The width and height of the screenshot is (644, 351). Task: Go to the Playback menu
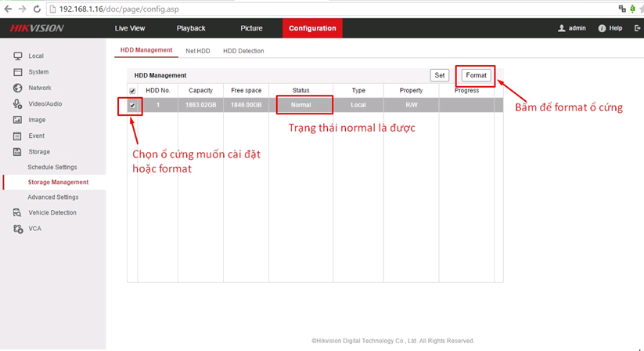(x=191, y=28)
